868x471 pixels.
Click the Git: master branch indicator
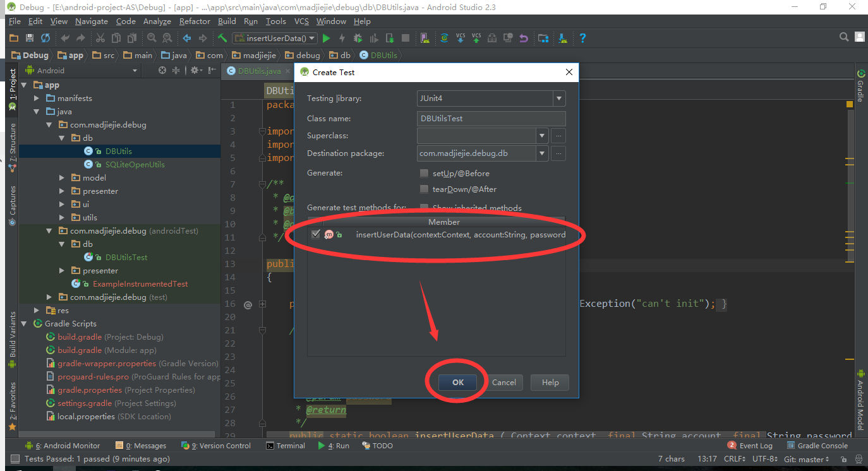pos(806,459)
